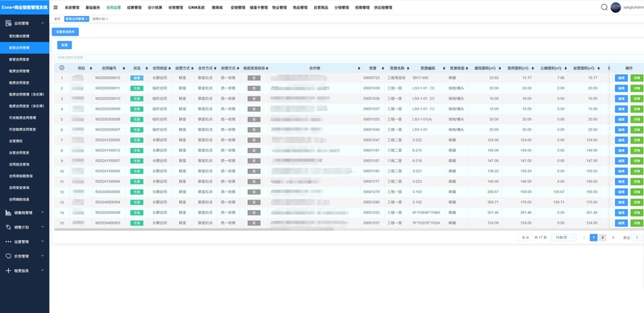This screenshot has width=644, height=313.
Task: Click the 前往 page number input
Action: pos(637,237)
